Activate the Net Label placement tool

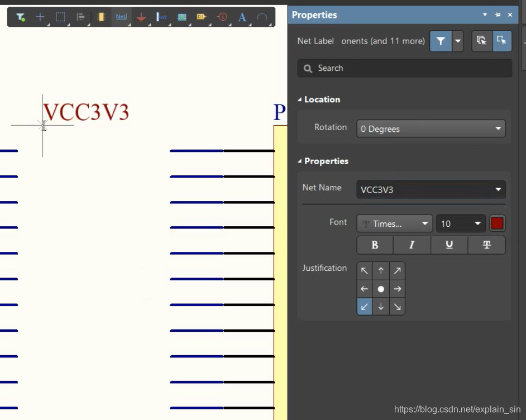121,16
